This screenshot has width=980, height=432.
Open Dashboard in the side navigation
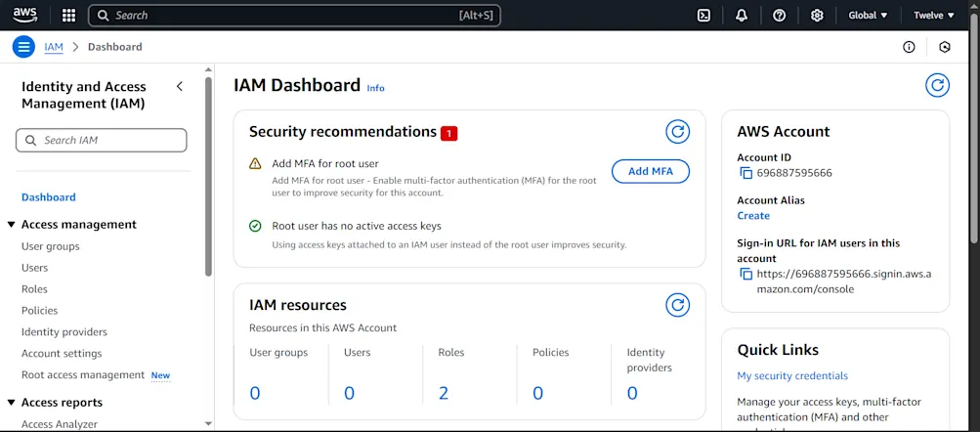49,196
